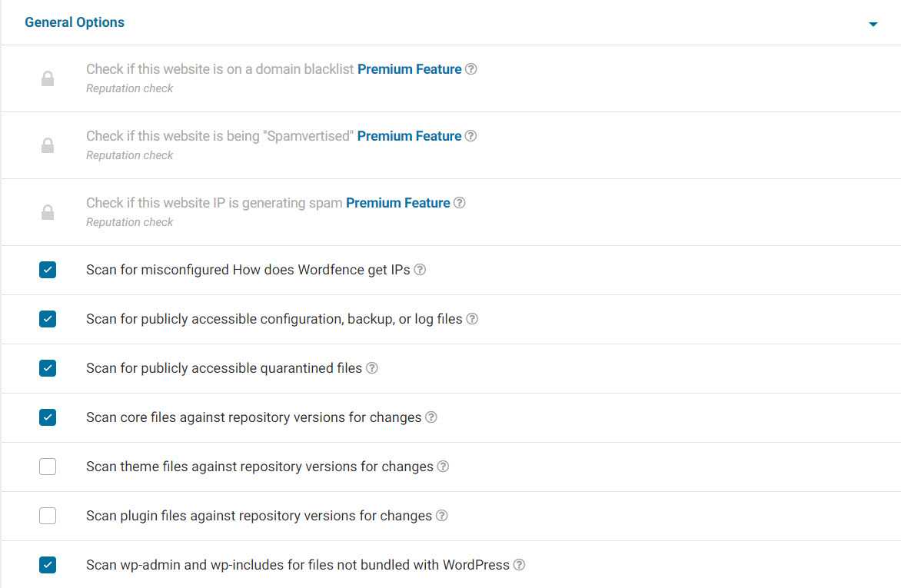The height and width of the screenshot is (588, 901).
Task: Collapse General Options with the arrow
Action: click(873, 25)
